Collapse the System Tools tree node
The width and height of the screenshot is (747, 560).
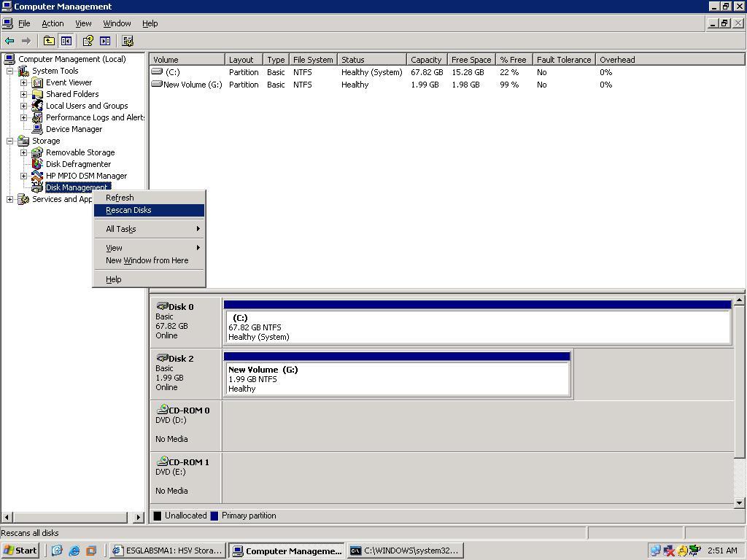[10, 71]
